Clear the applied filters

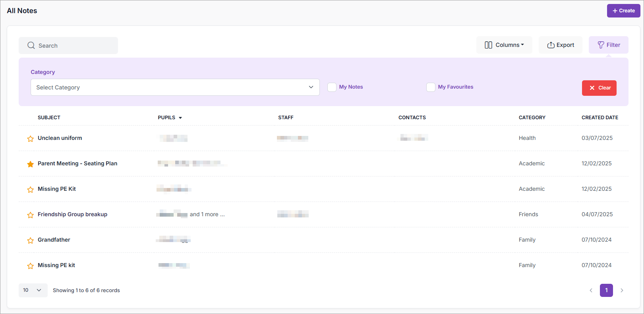pyautogui.click(x=599, y=88)
